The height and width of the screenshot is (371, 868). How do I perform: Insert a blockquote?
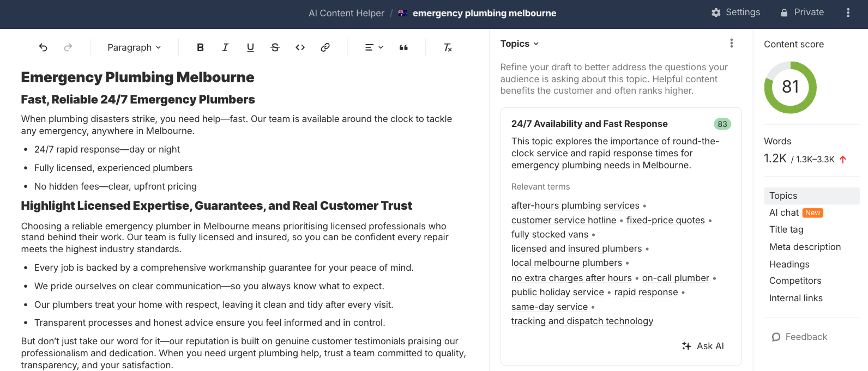coord(403,47)
